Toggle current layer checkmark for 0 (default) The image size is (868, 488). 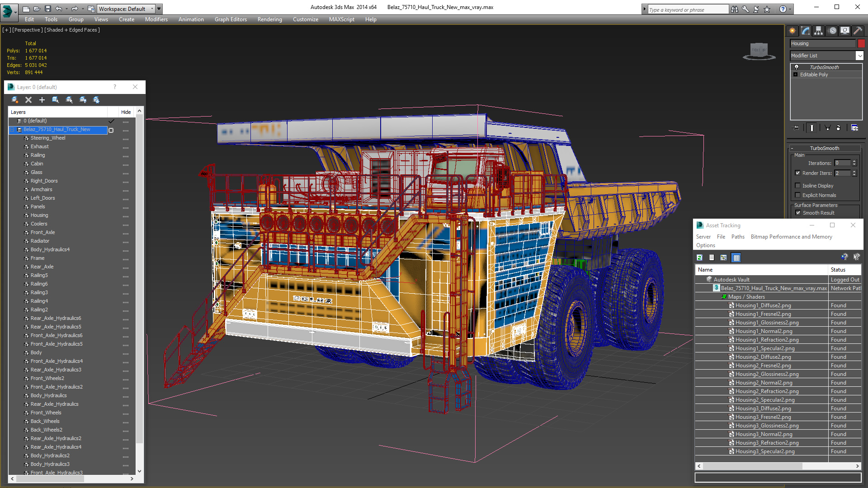pyautogui.click(x=111, y=121)
